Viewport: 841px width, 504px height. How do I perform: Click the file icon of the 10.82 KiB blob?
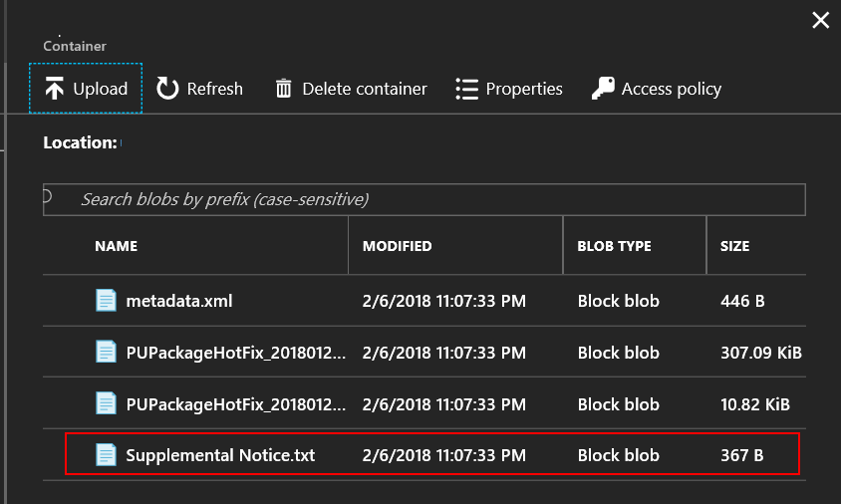pyautogui.click(x=106, y=403)
